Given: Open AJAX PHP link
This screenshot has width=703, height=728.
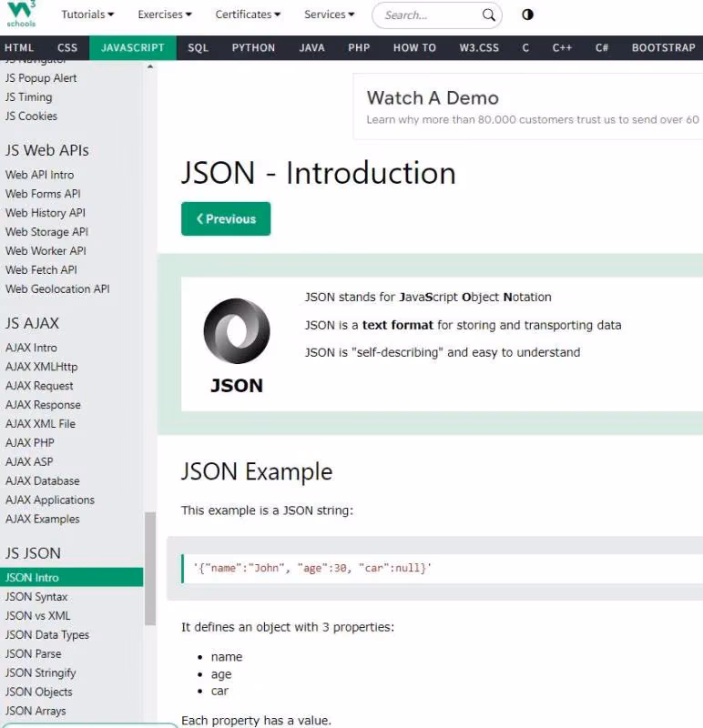Looking at the screenshot, I should [30, 443].
